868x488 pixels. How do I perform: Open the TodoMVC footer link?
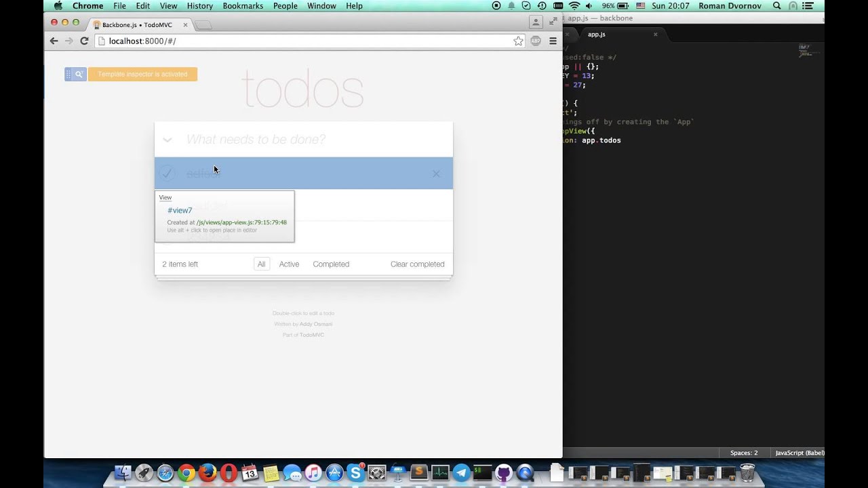pyautogui.click(x=311, y=335)
